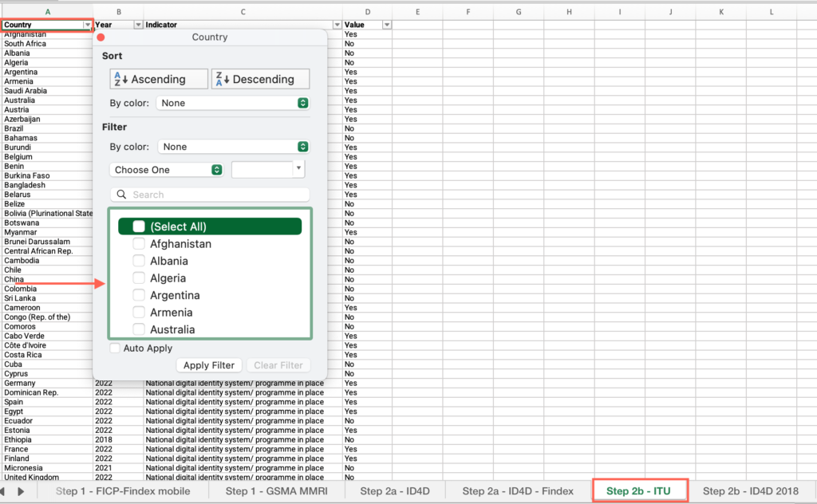Select the Cabo Verde cell
The width and height of the screenshot is (817, 504).
(x=47, y=336)
